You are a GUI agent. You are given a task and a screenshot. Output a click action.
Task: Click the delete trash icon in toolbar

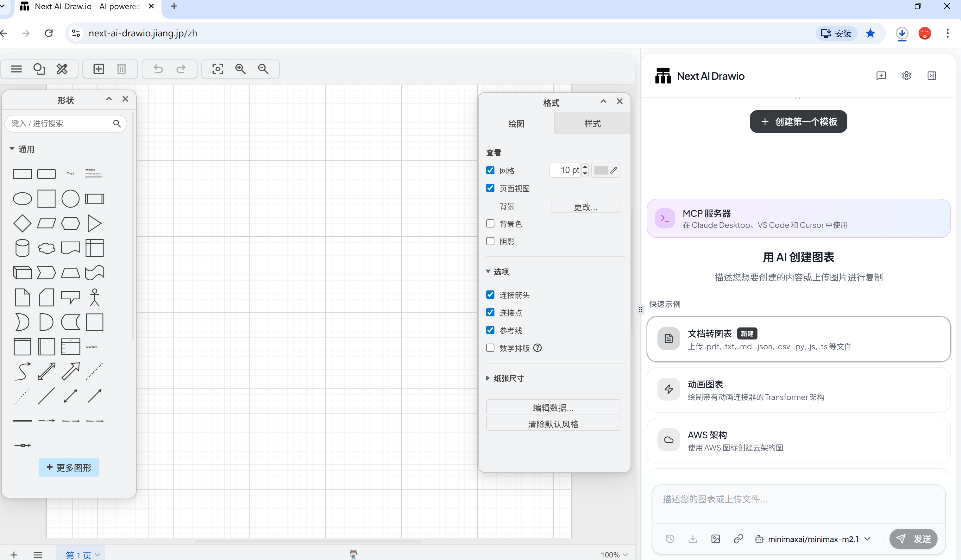(121, 69)
